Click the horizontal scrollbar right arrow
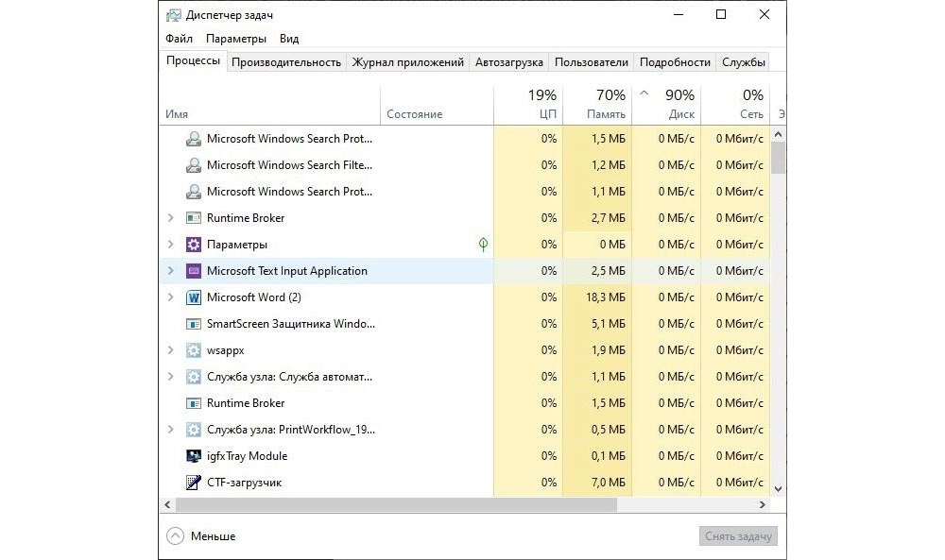Viewport: 945px width, 560px height. coord(763,504)
